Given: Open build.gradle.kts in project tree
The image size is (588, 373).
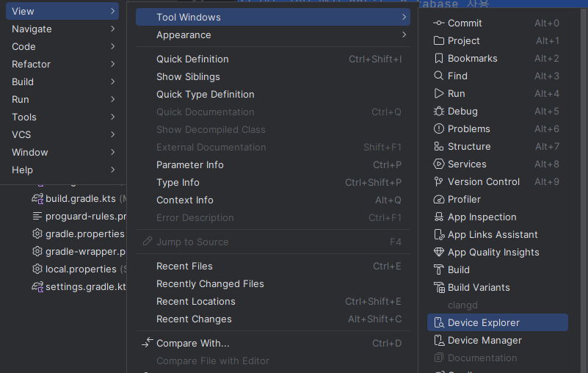Looking at the screenshot, I should point(80,198).
